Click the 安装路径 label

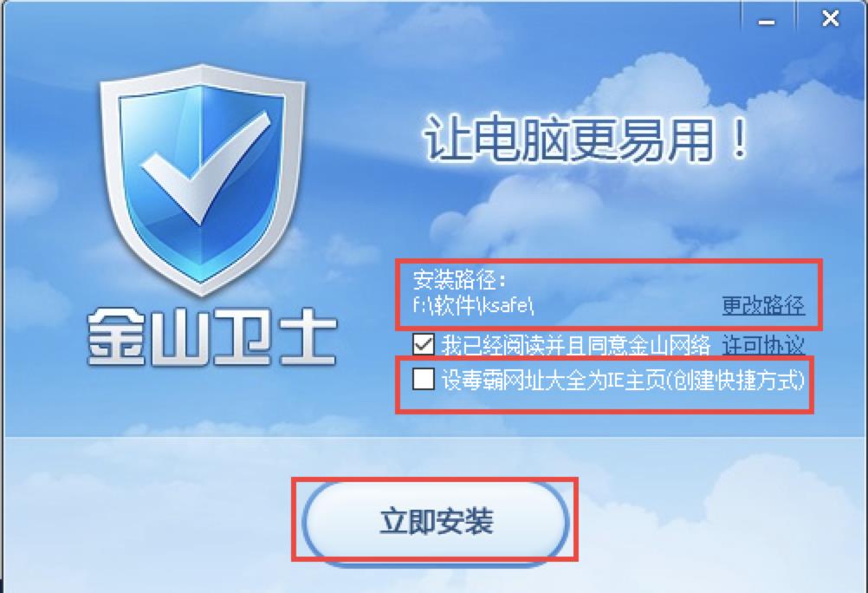(459, 280)
